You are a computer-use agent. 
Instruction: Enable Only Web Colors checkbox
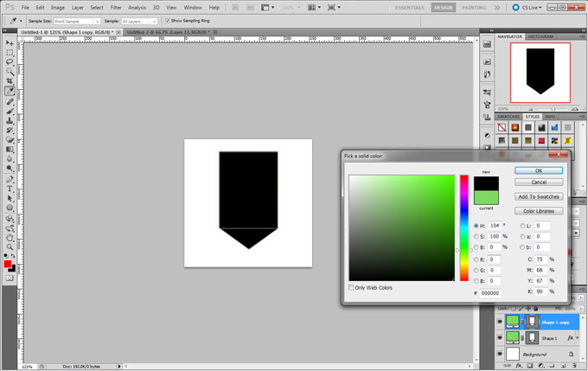[x=351, y=288]
